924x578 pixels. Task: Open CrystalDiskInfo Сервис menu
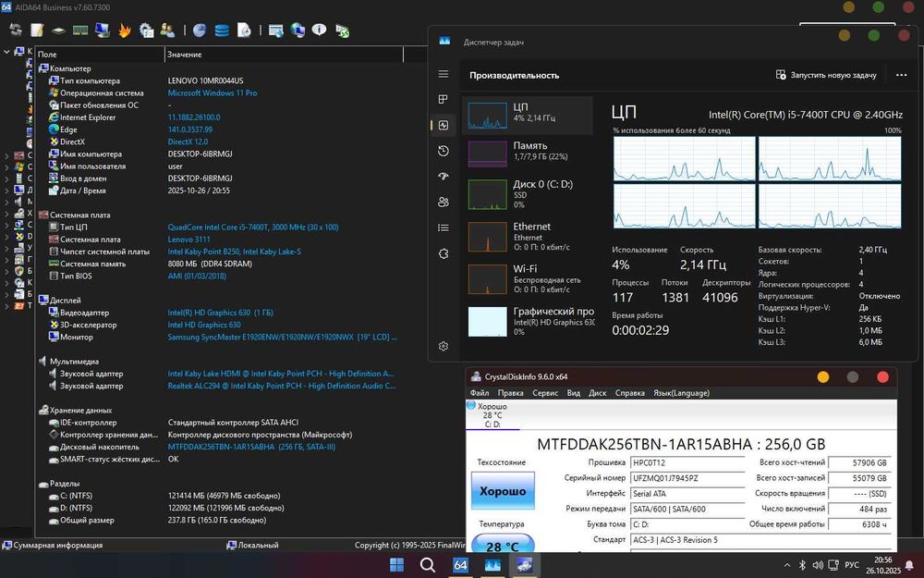[x=545, y=393]
